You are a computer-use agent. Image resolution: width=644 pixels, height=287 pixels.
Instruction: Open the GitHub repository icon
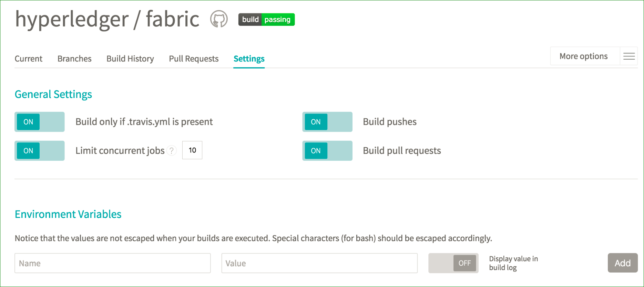click(x=219, y=19)
